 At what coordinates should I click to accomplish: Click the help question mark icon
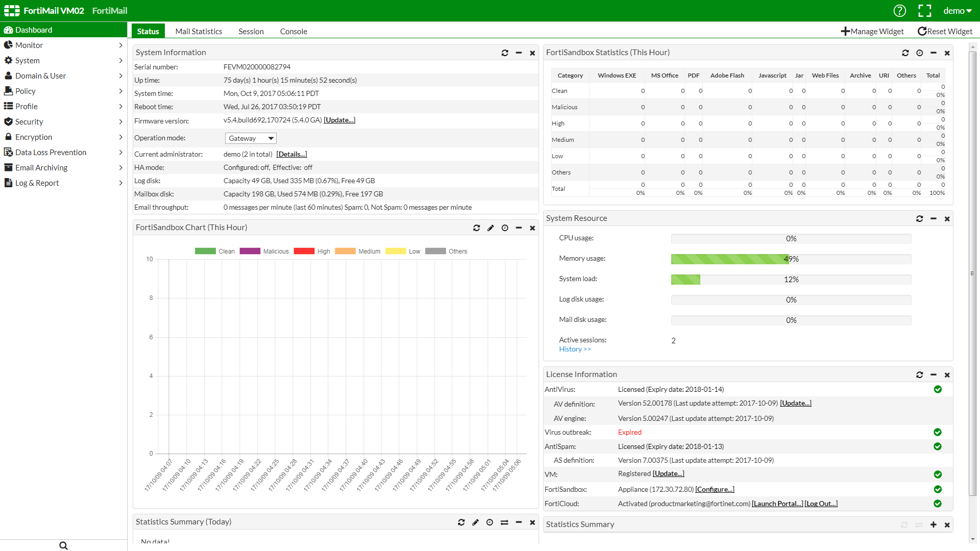tap(899, 11)
